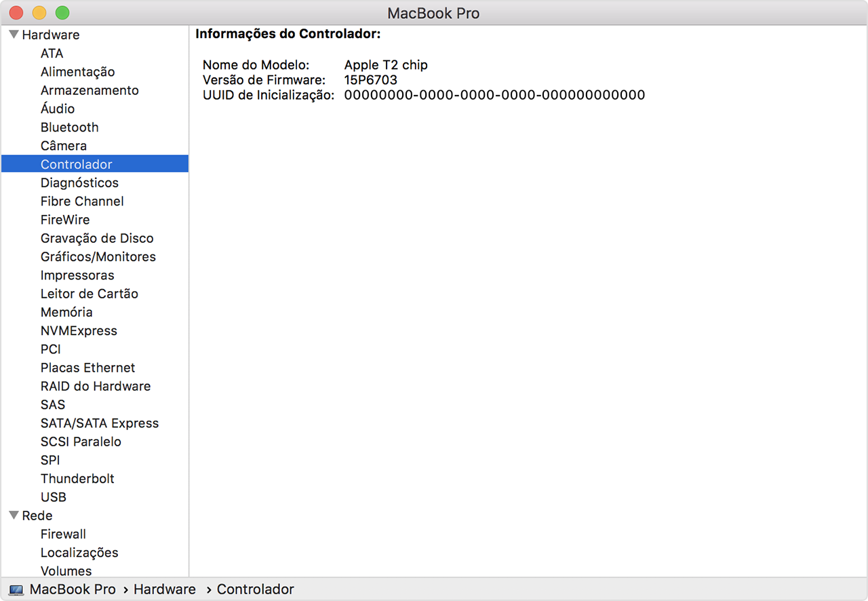
Task: Click the yellow minimize window button
Action: (x=39, y=13)
